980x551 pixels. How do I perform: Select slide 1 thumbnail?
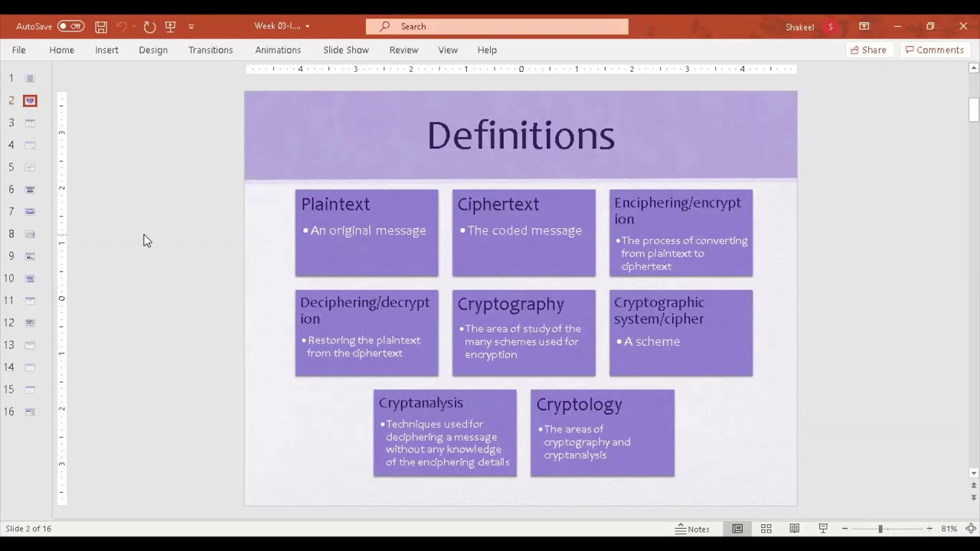[30, 78]
